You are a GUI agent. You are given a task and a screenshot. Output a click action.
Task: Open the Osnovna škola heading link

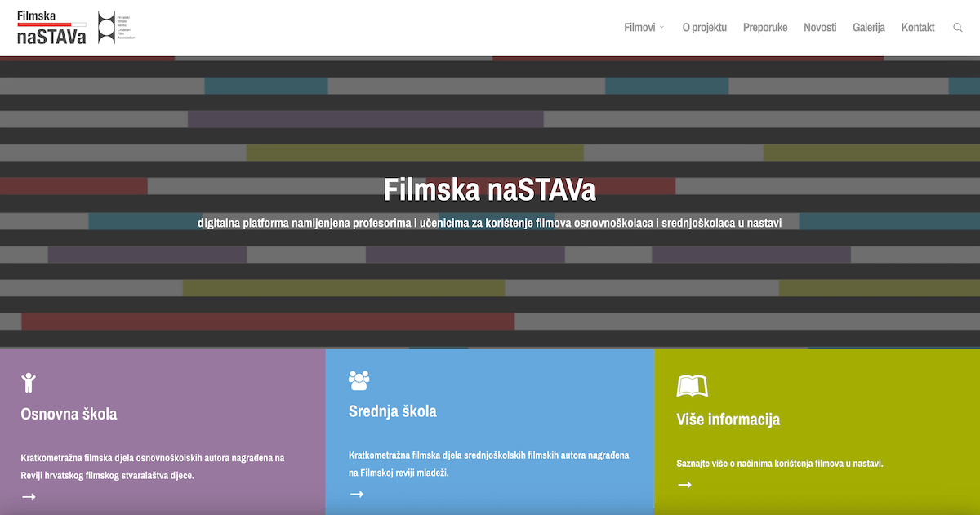69,414
